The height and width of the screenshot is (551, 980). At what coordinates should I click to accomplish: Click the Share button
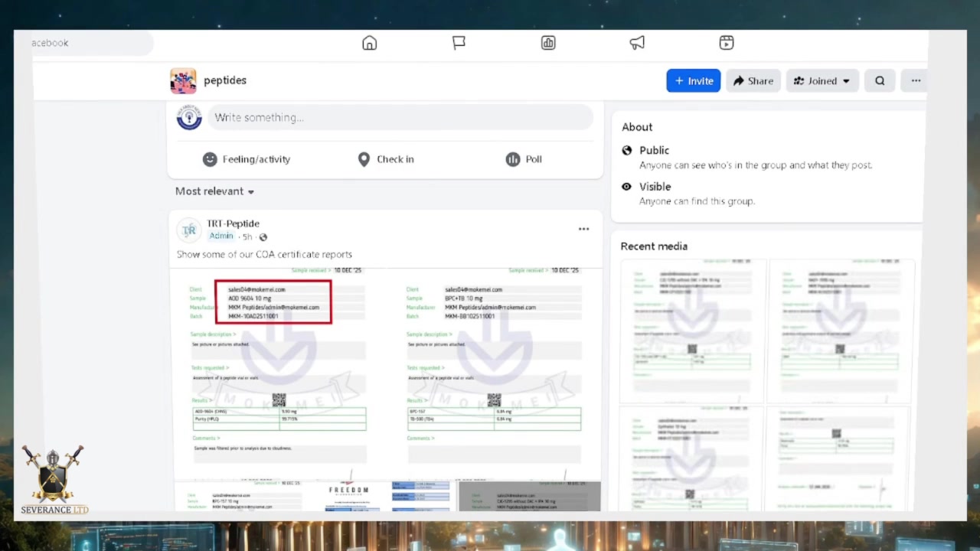[753, 80]
